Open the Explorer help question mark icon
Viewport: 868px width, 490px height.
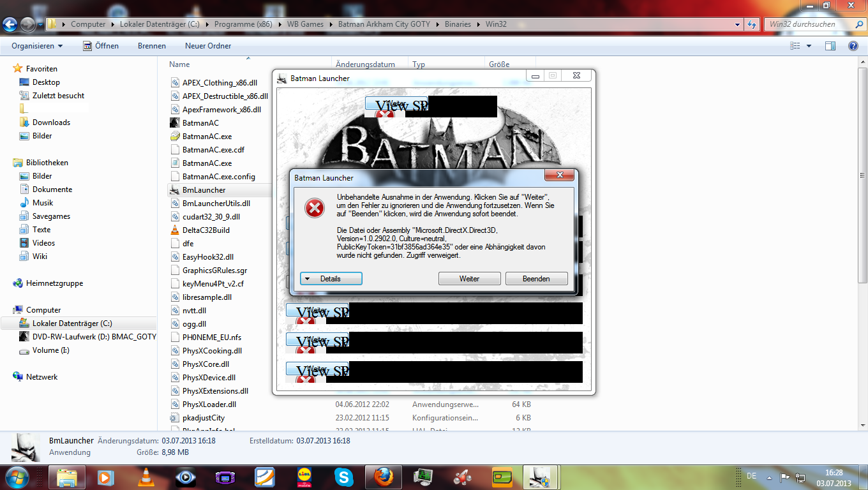click(853, 46)
